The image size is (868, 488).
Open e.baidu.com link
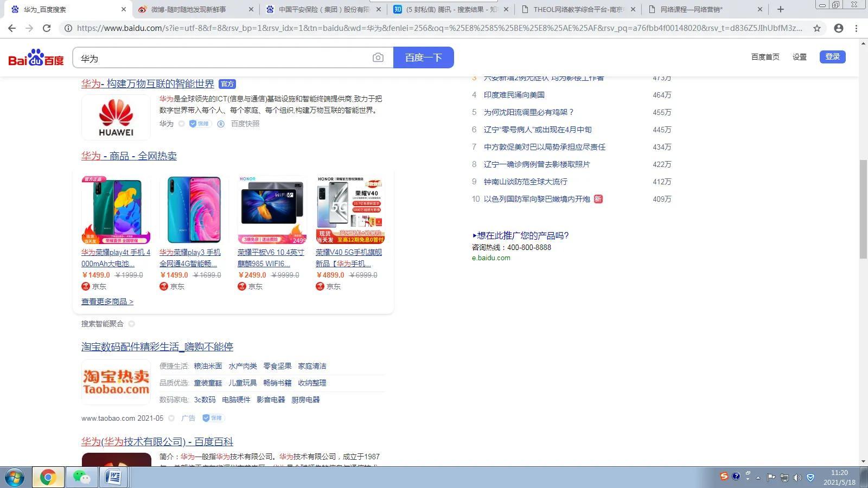tap(491, 258)
